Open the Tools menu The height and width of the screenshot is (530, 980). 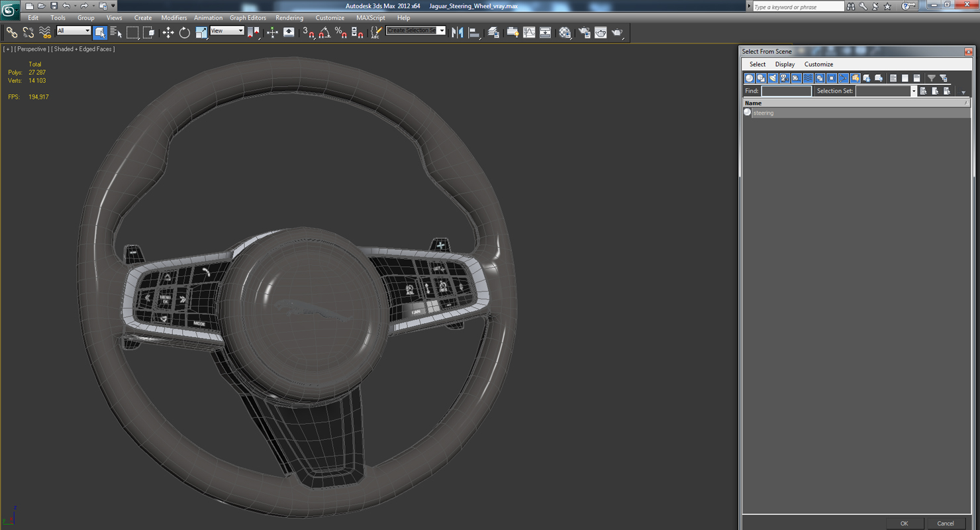click(58, 18)
